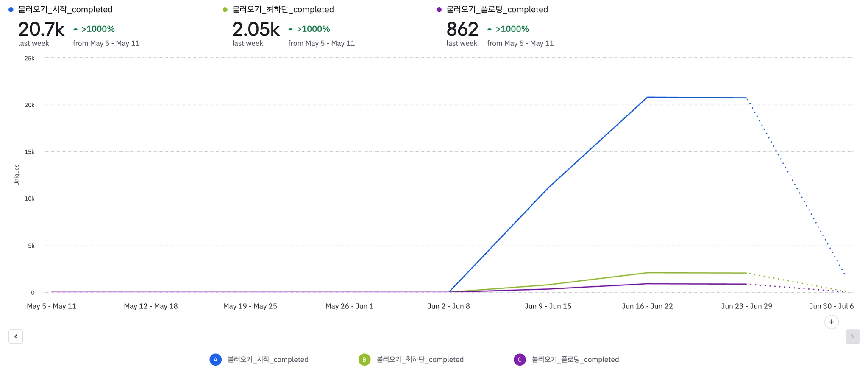Click the green up arrow next to 862

pyautogui.click(x=490, y=29)
